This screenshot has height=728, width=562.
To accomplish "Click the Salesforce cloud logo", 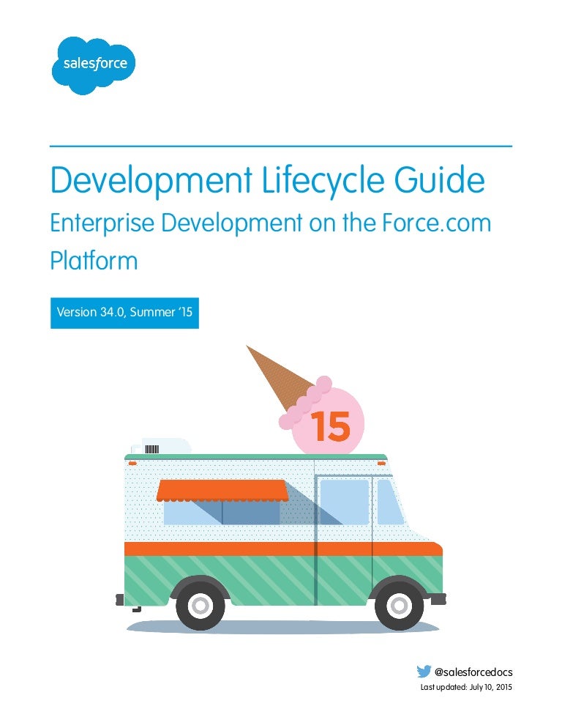I will pos(93,64).
